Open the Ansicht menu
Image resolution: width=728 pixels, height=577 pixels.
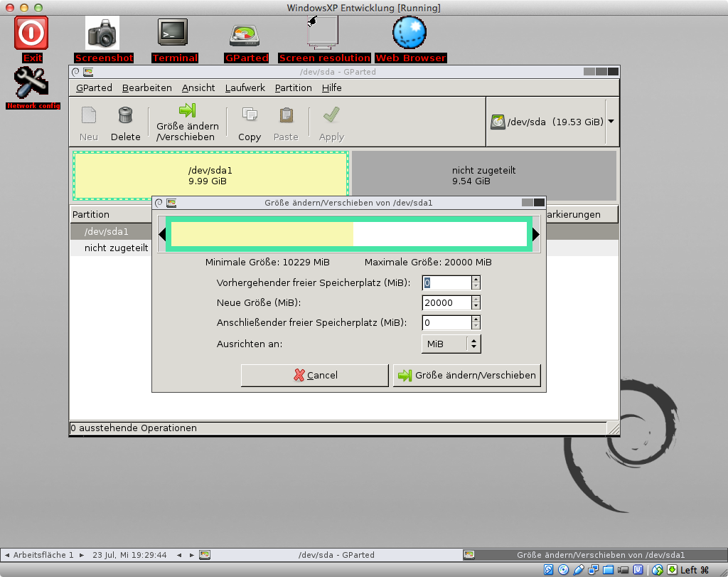click(x=198, y=88)
